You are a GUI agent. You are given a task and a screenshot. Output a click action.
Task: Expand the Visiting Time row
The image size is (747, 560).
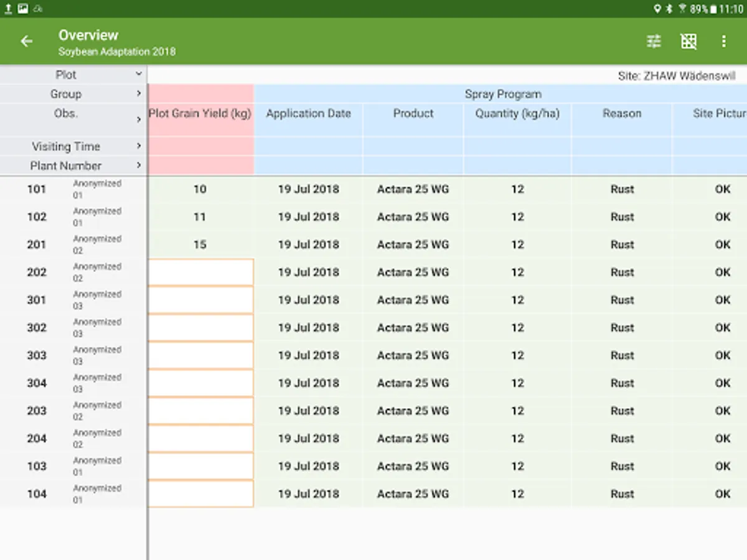pos(138,146)
